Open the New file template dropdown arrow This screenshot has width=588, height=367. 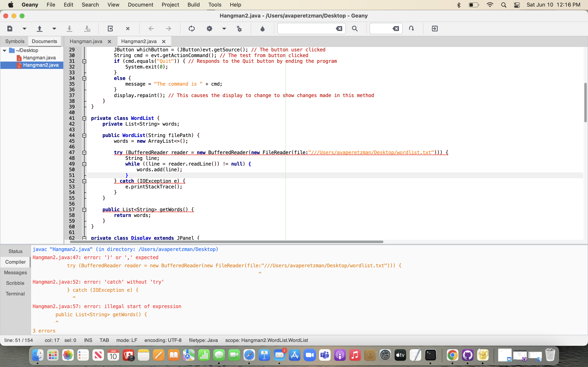24,28
